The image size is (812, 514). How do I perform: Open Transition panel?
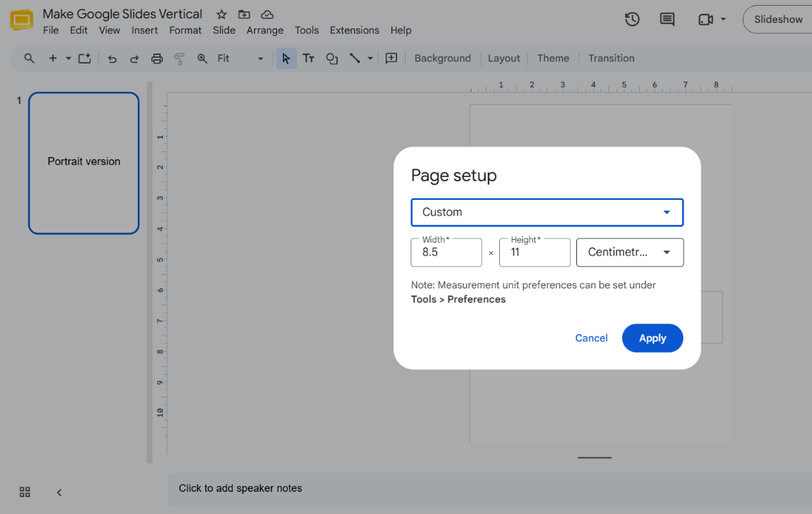click(611, 59)
